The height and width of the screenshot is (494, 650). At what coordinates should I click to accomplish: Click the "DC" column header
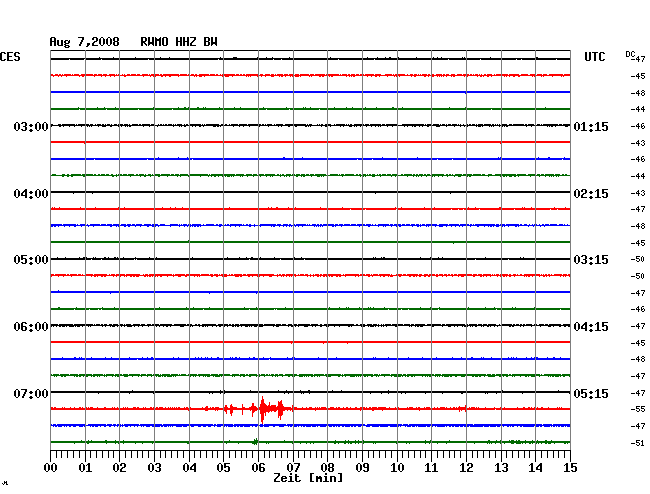(630, 54)
